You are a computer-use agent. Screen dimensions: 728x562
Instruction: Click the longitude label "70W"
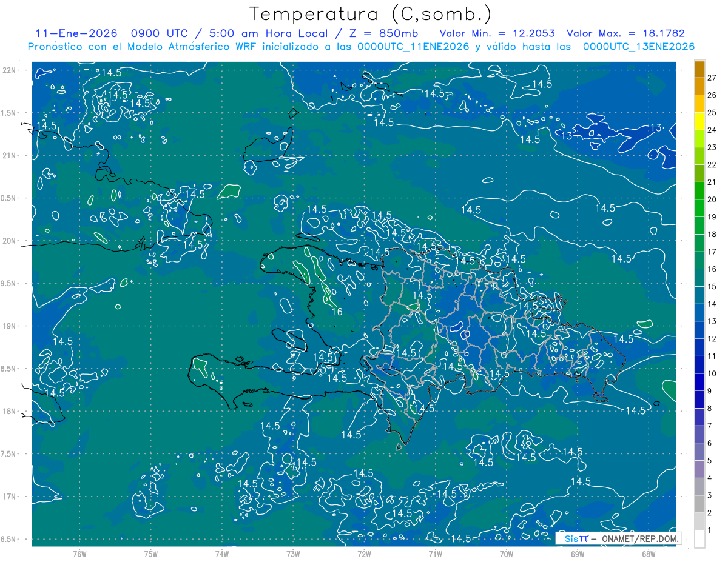[507, 554]
